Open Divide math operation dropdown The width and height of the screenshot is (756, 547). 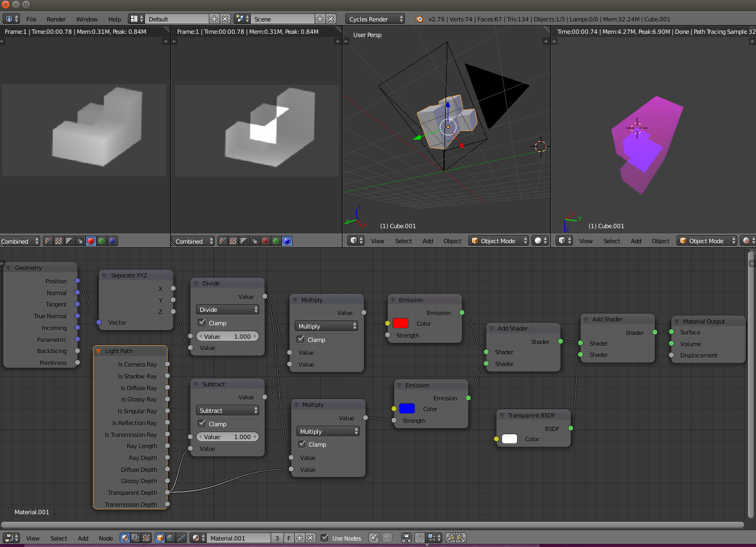[x=228, y=310]
